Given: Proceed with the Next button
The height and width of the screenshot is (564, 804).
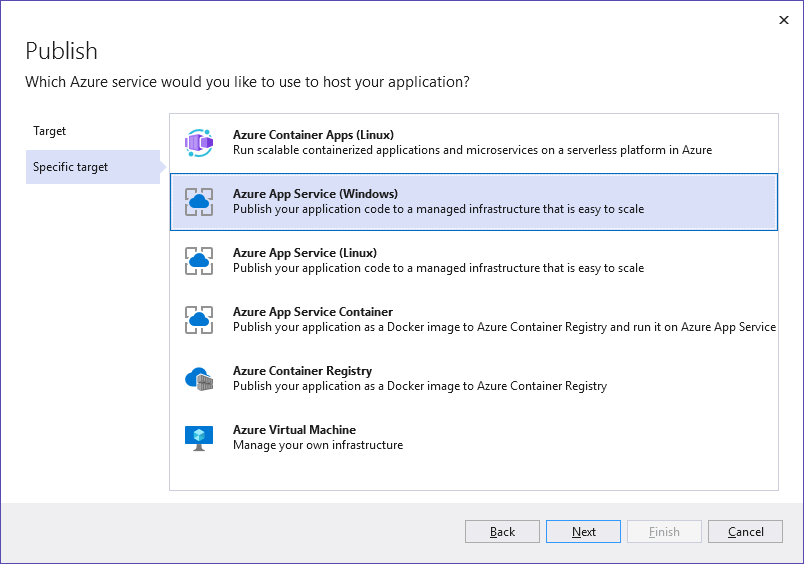Looking at the screenshot, I should pyautogui.click(x=583, y=532).
